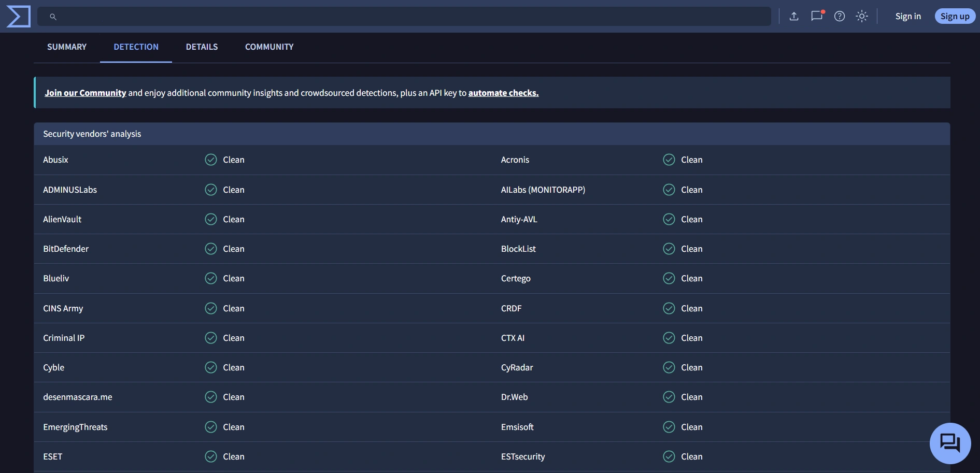Select the Blueliv vendor name
Viewport: 980px width, 473px height.
(x=56, y=278)
